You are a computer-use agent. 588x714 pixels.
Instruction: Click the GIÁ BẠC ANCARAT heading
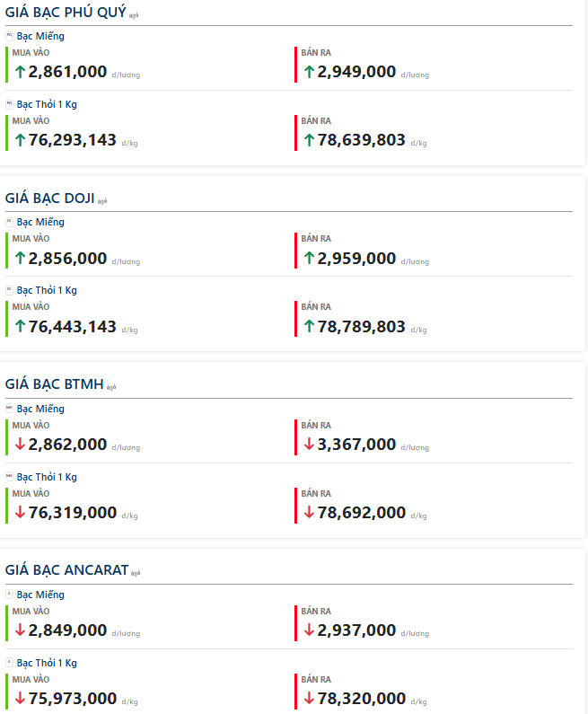click(66, 569)
